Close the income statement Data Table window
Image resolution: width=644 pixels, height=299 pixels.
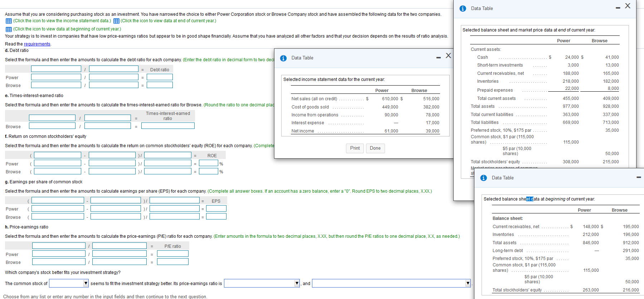(x=448, y=56)
